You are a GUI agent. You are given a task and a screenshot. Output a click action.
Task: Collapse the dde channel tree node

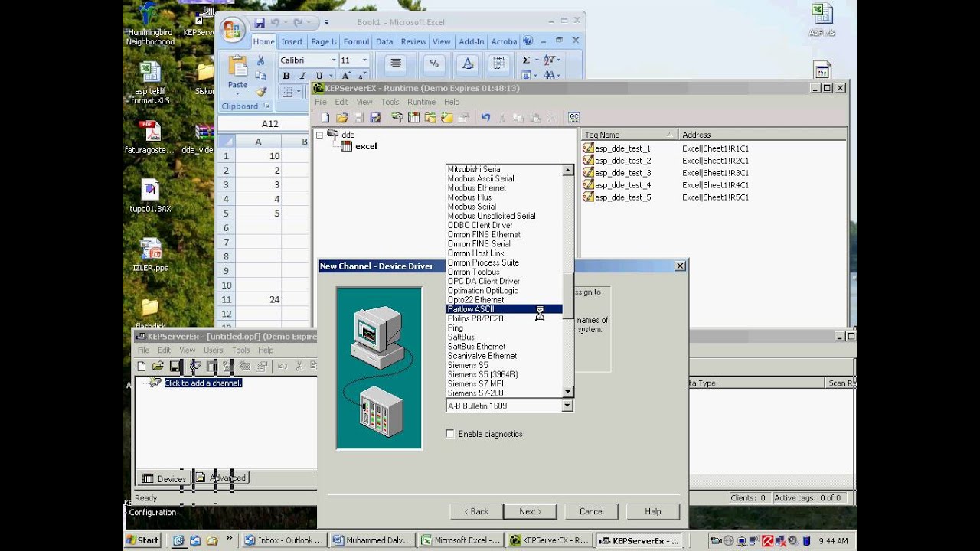pos(319,135)
